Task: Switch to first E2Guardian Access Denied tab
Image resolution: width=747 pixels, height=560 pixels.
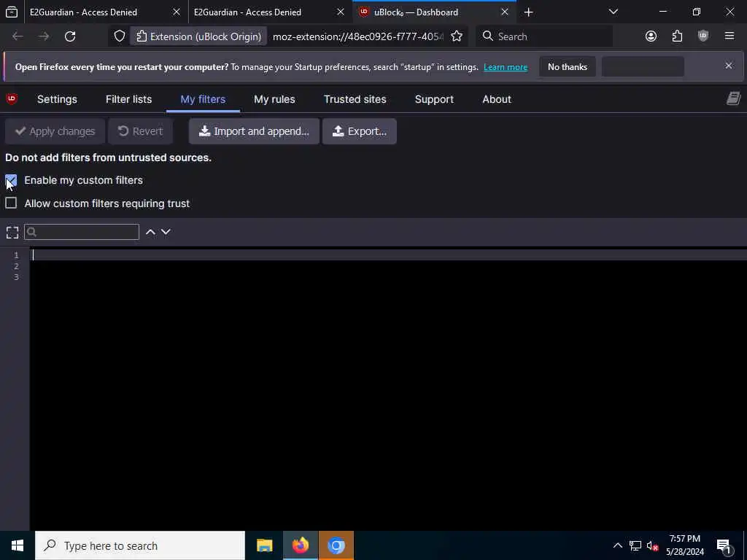Action: point(83,12)
